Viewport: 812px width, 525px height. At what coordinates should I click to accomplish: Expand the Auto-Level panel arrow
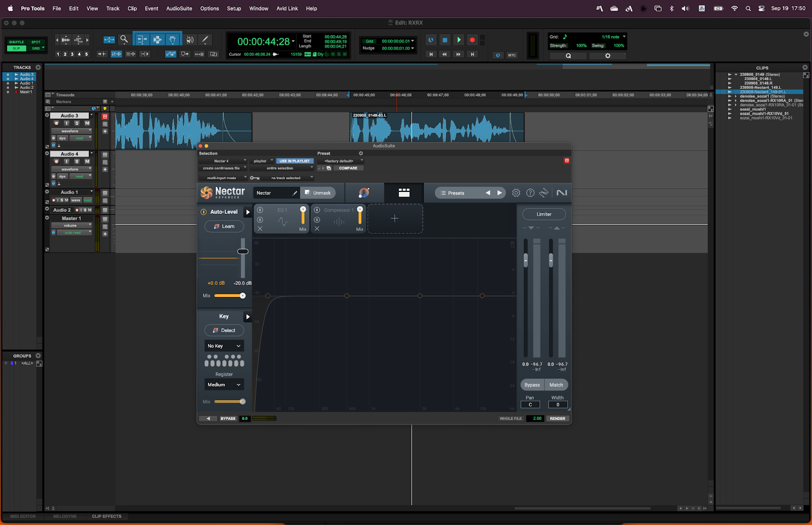248,212
